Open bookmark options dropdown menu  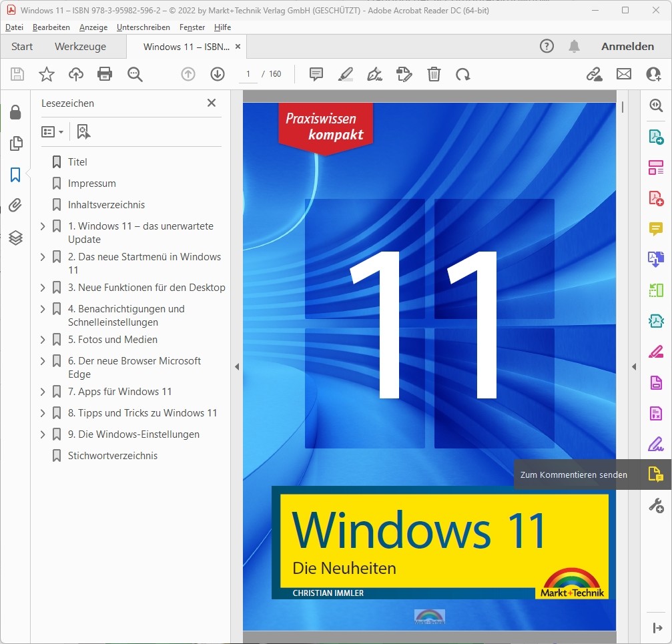pos(53,132)
